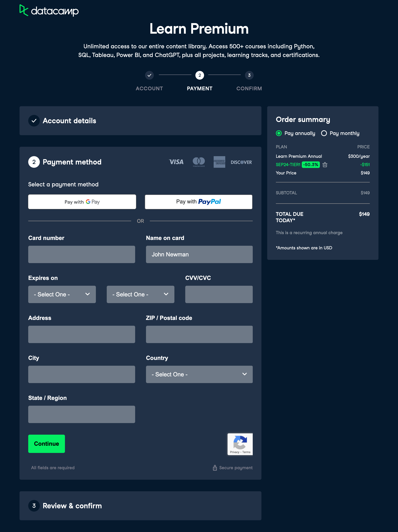Click inside the Card number field
The height and width of the screenshot is (532, 398).
point(82,254)
